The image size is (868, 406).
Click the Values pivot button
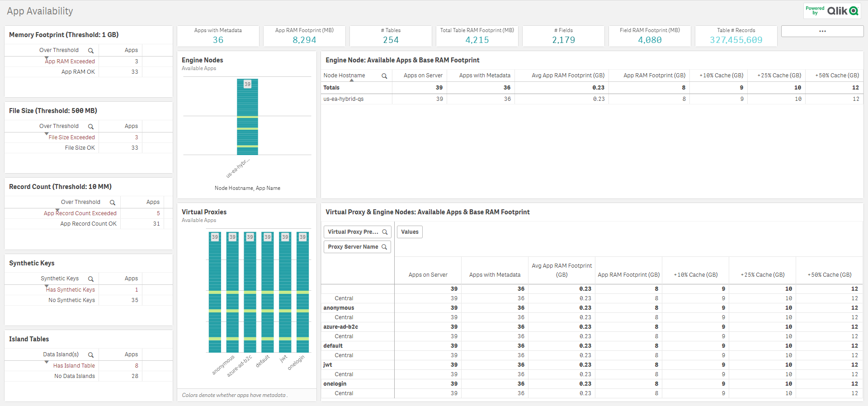tap(410, 232)
